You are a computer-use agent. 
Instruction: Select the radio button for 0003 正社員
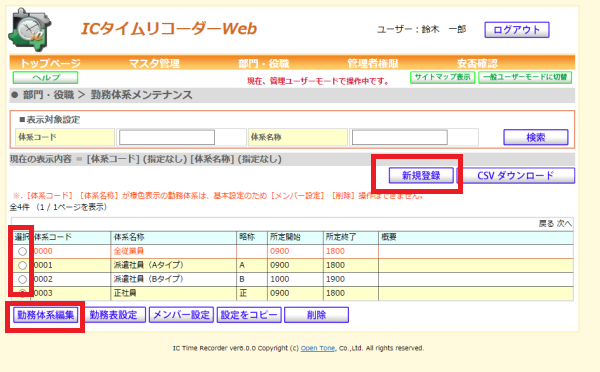point(23,293)
